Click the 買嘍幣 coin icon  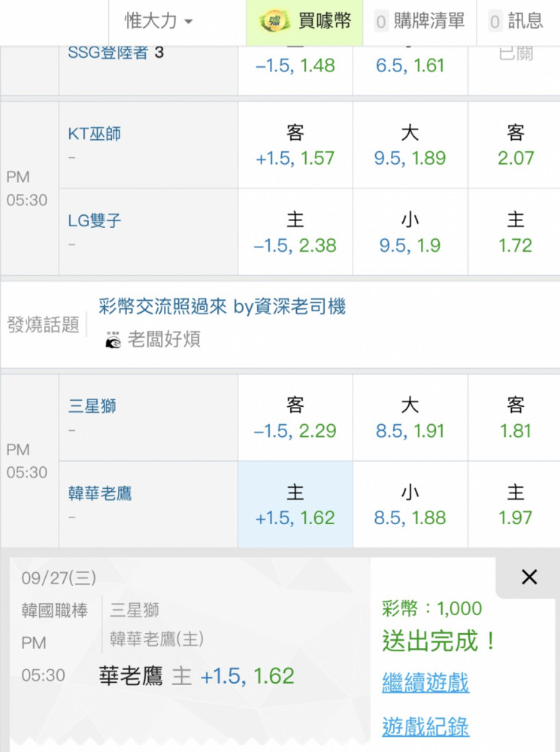[274, 21]
